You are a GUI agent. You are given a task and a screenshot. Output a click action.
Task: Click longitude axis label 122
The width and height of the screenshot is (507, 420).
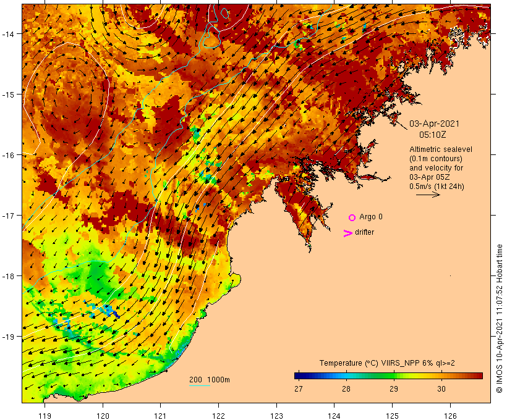click(x=219, y=416)
